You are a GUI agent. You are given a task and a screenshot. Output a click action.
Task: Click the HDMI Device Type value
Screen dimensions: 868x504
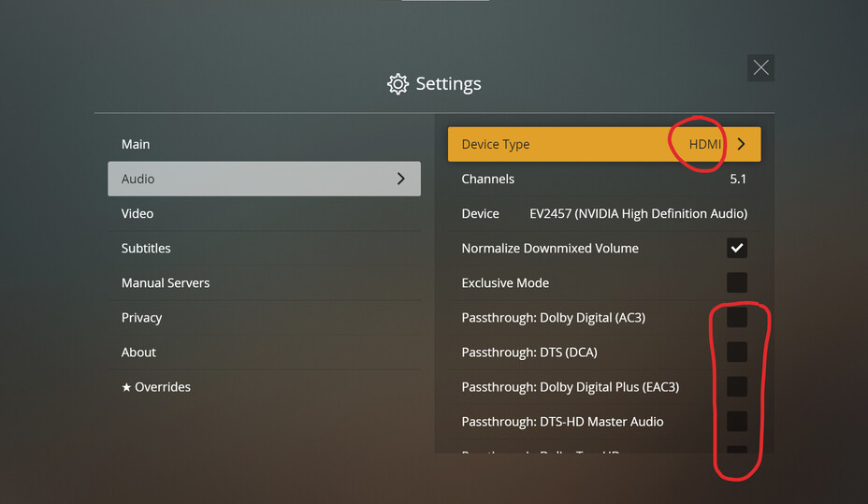click(x=705, y=144)
